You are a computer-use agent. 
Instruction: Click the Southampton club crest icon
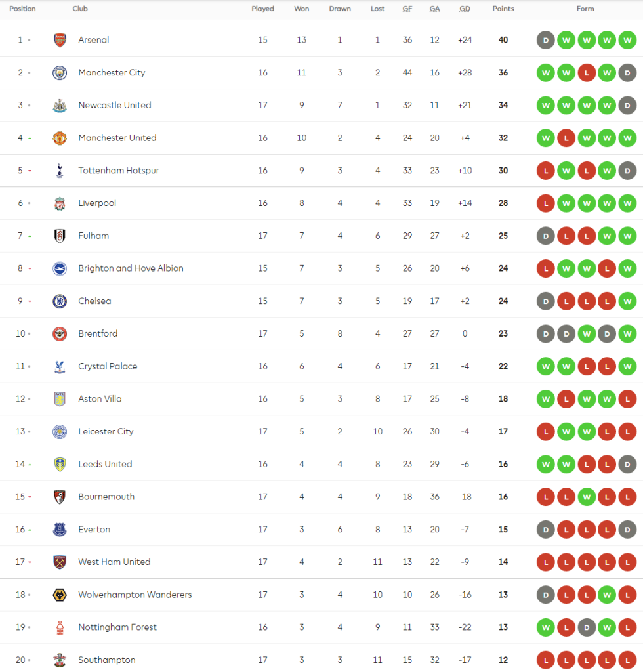pyautogui.click(x=60, y=660)
